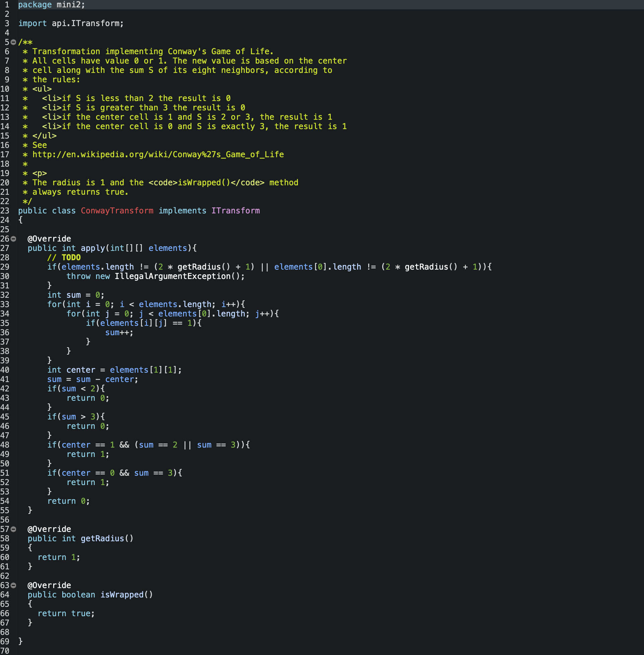644x655 pixels.
Task: Click the '<li>if S is less than 2' comment line
Action: click(x=136, y=98)
